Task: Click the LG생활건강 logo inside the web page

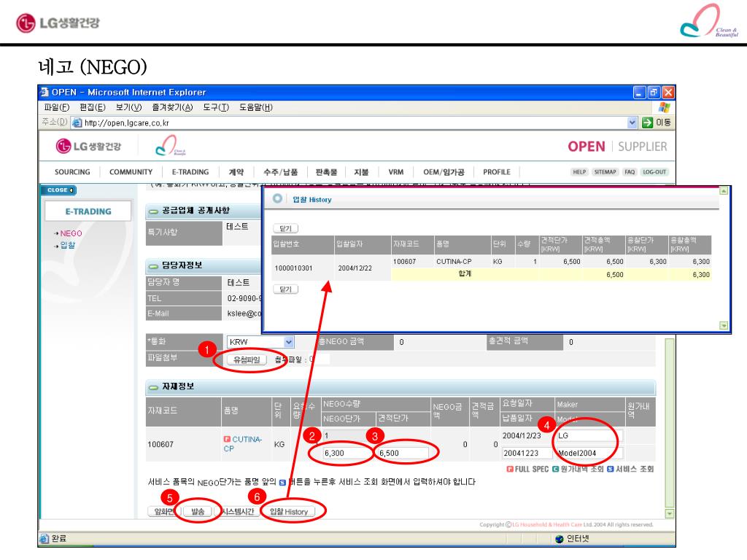Action: click(x=88, y=146)
